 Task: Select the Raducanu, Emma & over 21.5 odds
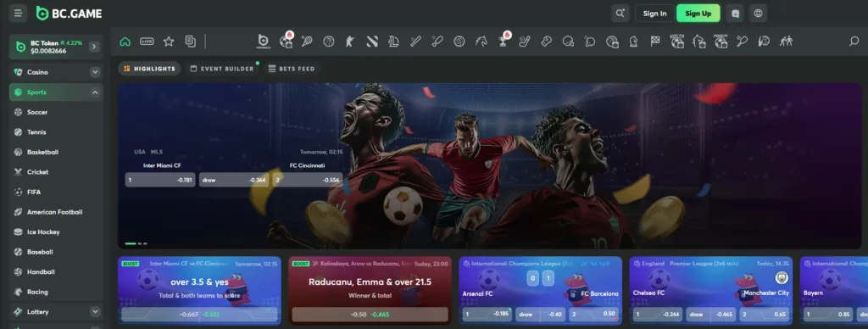[x=370, y=315]
